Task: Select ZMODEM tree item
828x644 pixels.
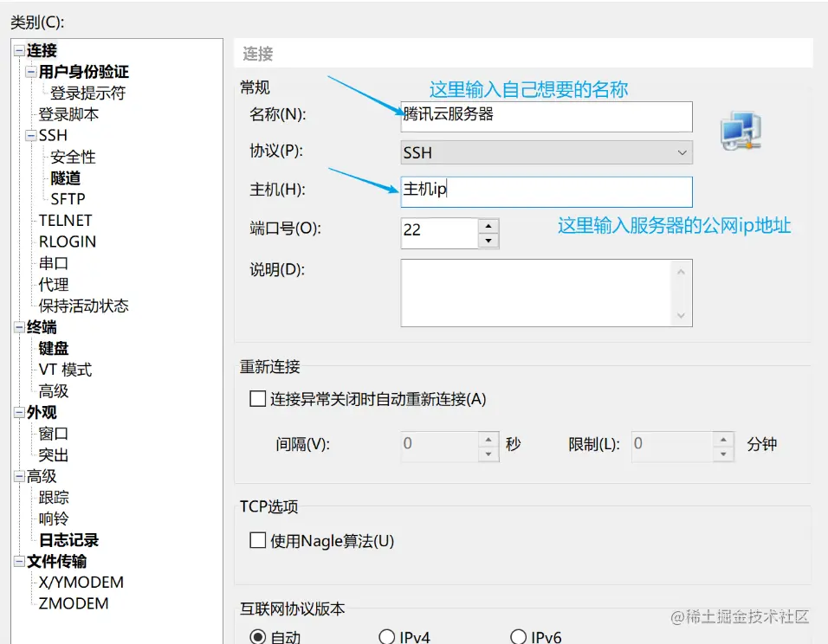Action: click(x=74, y=603)
